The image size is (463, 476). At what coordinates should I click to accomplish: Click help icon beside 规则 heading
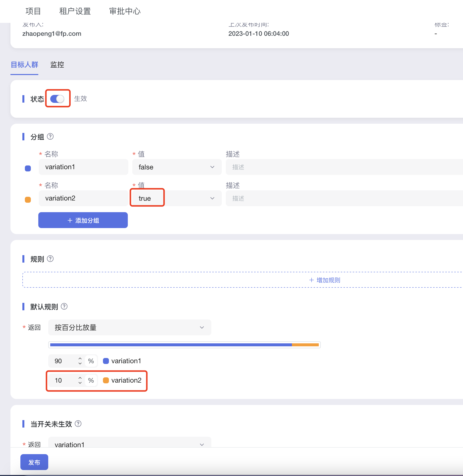pyautogui.click(x=50, y=259)
